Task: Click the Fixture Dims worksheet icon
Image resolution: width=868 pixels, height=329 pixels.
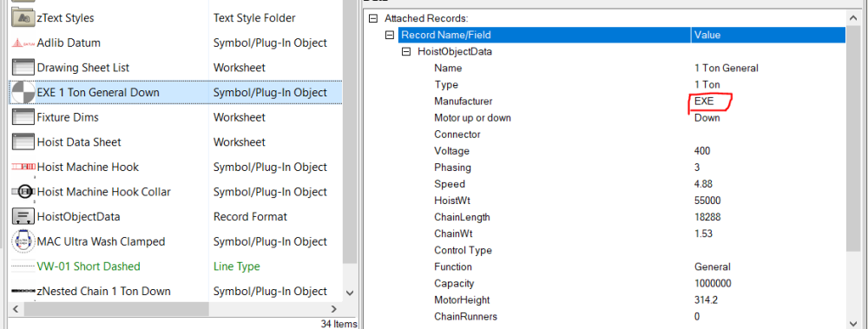Action: click(23, 117)
